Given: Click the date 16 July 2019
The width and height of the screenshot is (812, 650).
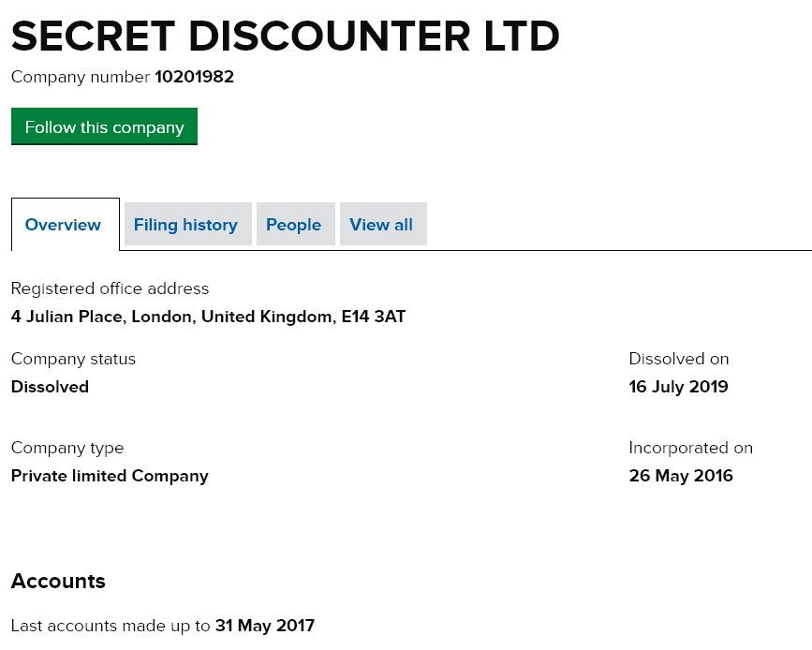Looking at the screenshot, I should coord(678,387).
